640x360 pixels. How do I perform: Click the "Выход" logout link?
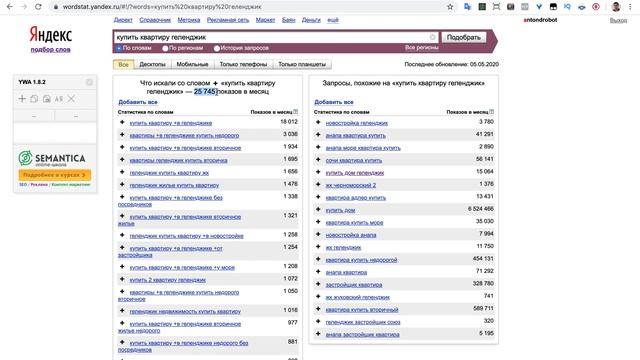click(618, 20)
